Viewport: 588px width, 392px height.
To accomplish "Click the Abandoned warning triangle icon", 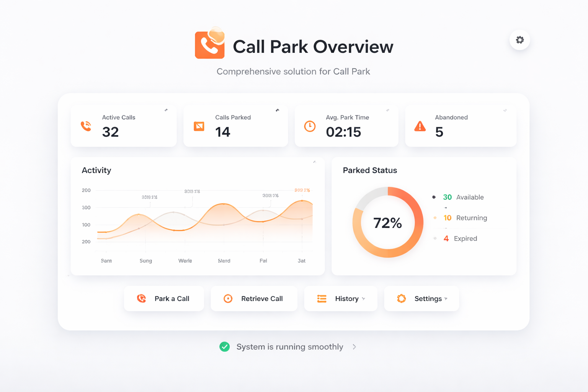I will click(x=420, y=126).
